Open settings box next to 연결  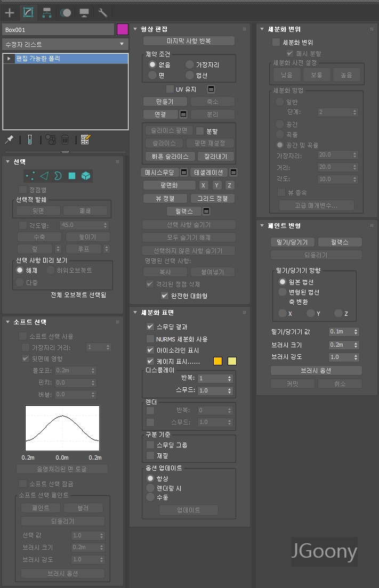pyautogui.click(x=183, y=114)
